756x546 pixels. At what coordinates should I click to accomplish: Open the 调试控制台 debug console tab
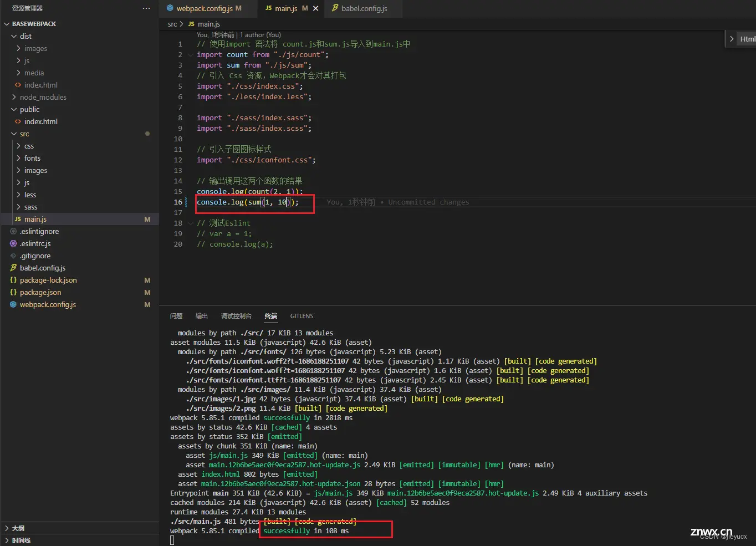pyautogui.click(x=236, y=316)
